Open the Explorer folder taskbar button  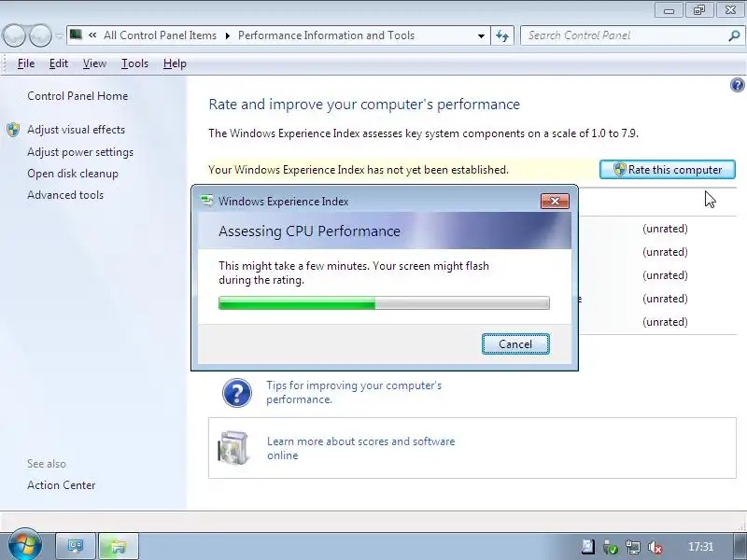(118, 546)
